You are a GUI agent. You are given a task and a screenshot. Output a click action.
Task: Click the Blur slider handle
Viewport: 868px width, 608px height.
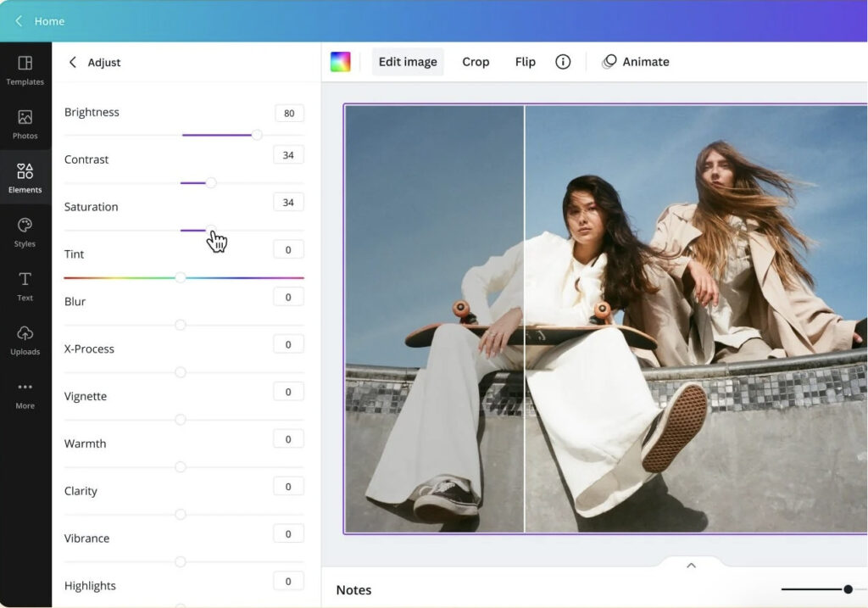[181, 325]
